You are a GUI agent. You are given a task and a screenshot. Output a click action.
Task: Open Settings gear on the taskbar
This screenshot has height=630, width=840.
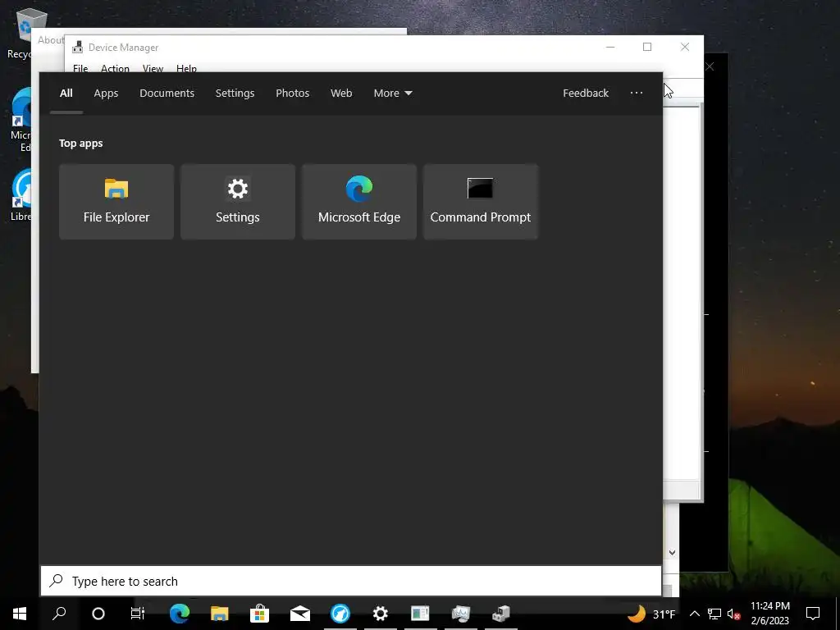coord(381,614)
